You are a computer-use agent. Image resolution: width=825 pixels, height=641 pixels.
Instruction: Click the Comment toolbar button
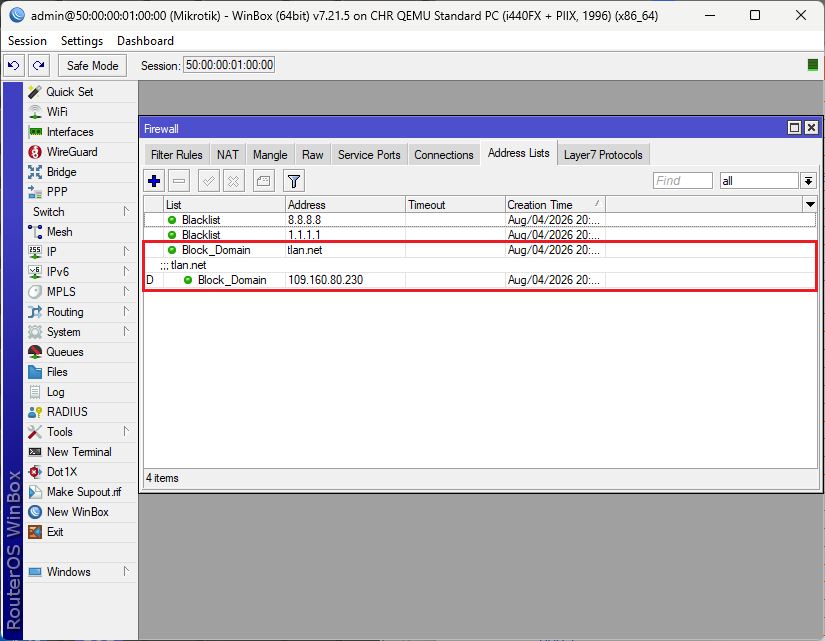(264, 182)
